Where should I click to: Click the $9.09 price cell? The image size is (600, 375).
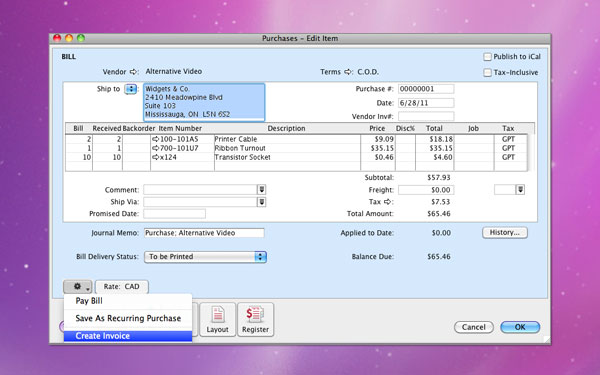378,139
